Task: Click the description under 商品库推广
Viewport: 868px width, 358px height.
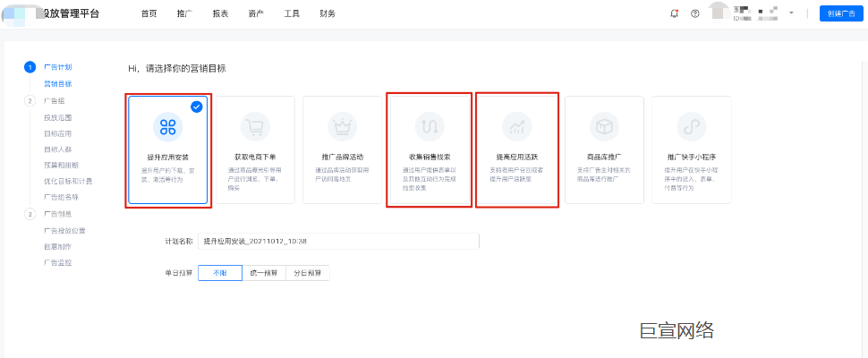Action: click(x=604, y=175)
